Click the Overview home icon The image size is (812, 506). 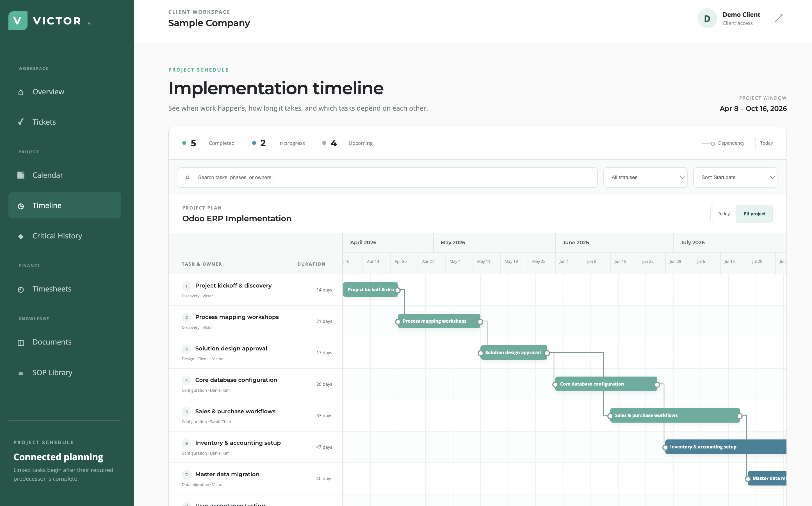pos(21,92)
